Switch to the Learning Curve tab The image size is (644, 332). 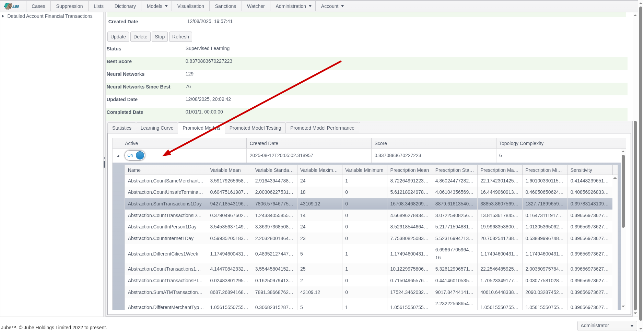(x=157, y=128)
